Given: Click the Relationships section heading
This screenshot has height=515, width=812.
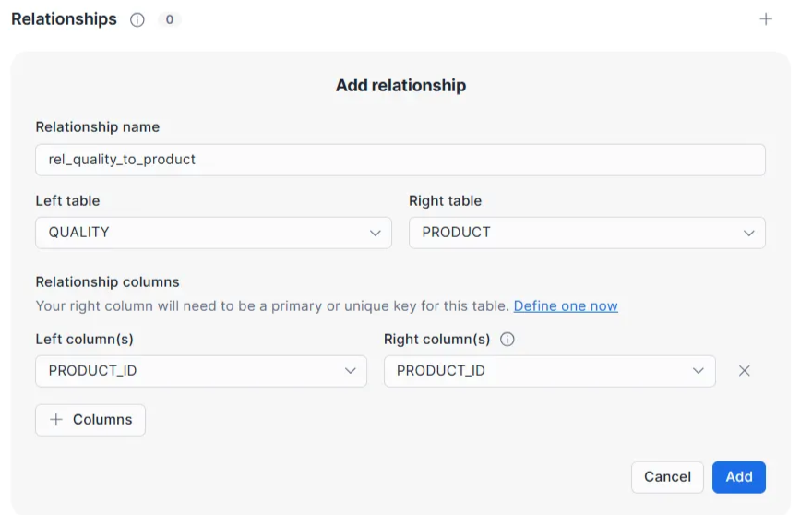Looking at the screenshot, I should [x=64, y=19].
